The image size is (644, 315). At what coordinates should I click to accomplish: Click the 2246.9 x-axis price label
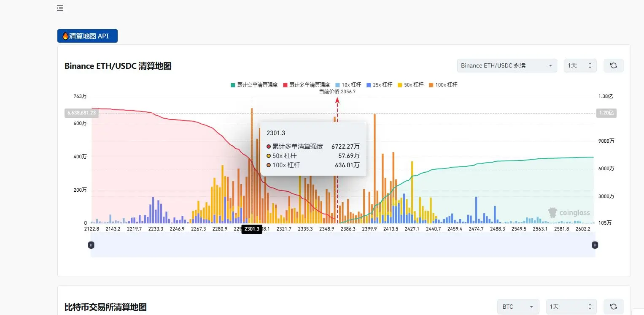(x=177, y=229)
